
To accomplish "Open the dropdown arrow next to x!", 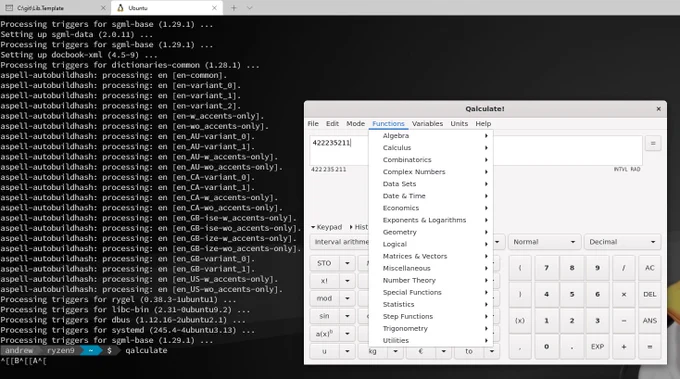I will tap(347, 281).
